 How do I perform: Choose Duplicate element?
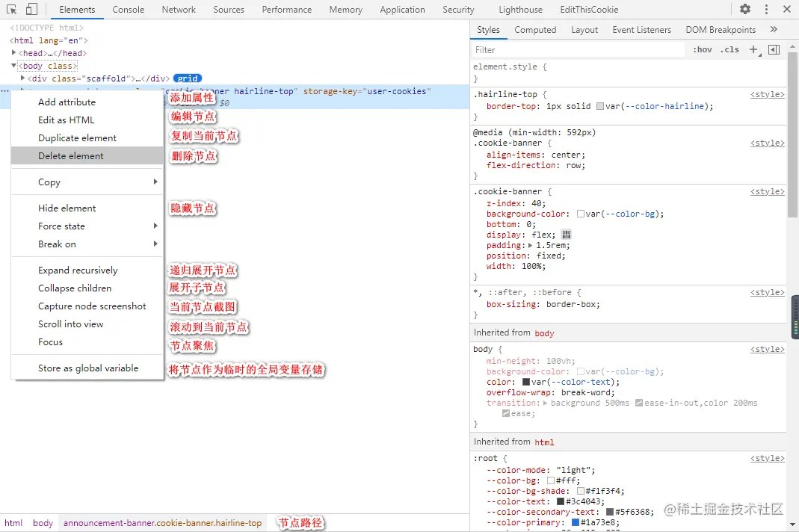pyautogui.click(x=87, y=138)
